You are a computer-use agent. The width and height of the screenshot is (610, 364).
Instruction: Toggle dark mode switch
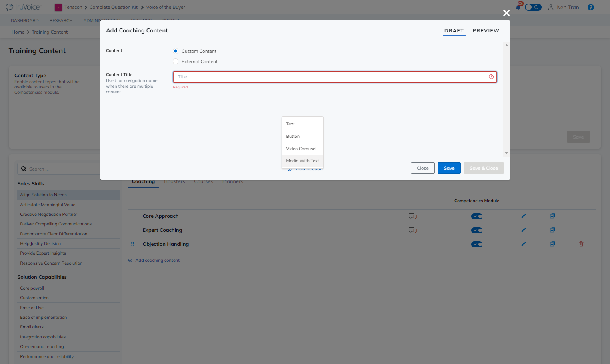click(533, 7)
